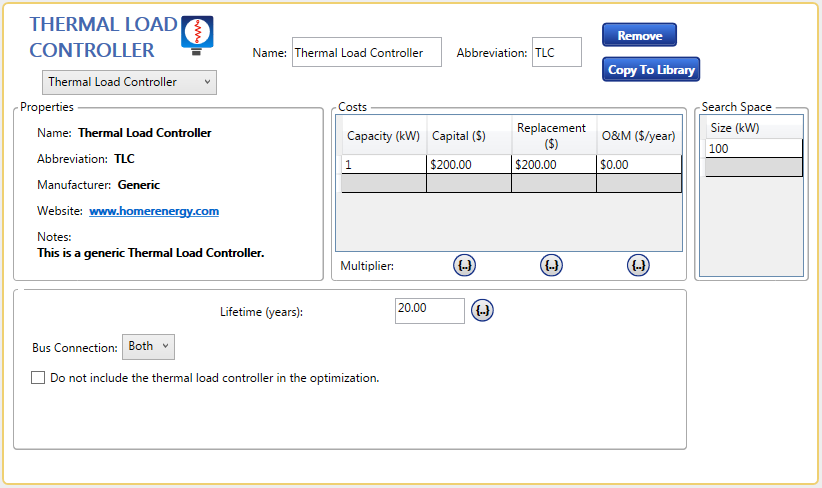Click the empty row below Size 100
This screenshot has height=488, width=822.
pos(753,167)
